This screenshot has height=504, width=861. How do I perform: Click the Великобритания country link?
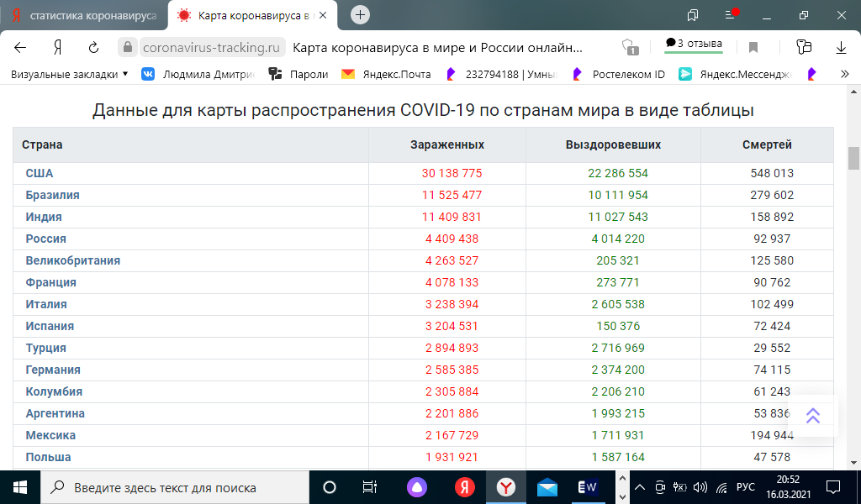point(73,260)
